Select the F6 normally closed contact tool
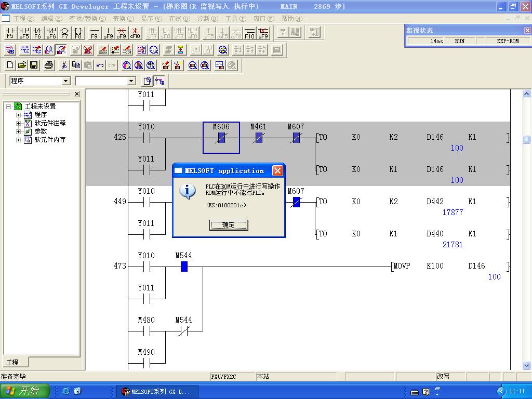 (x=37, y=33)
